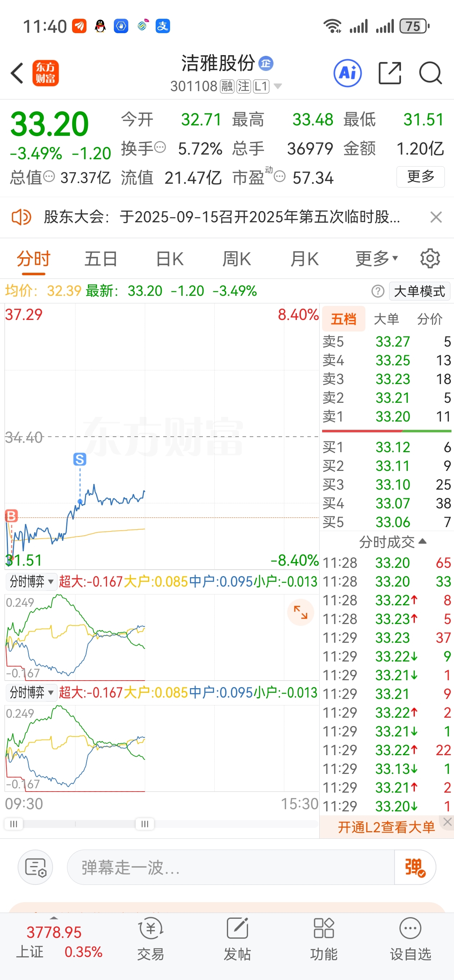Open the Ai assistant icon
The width and height of the screenshot is (454, 980).
pos(347,73)
